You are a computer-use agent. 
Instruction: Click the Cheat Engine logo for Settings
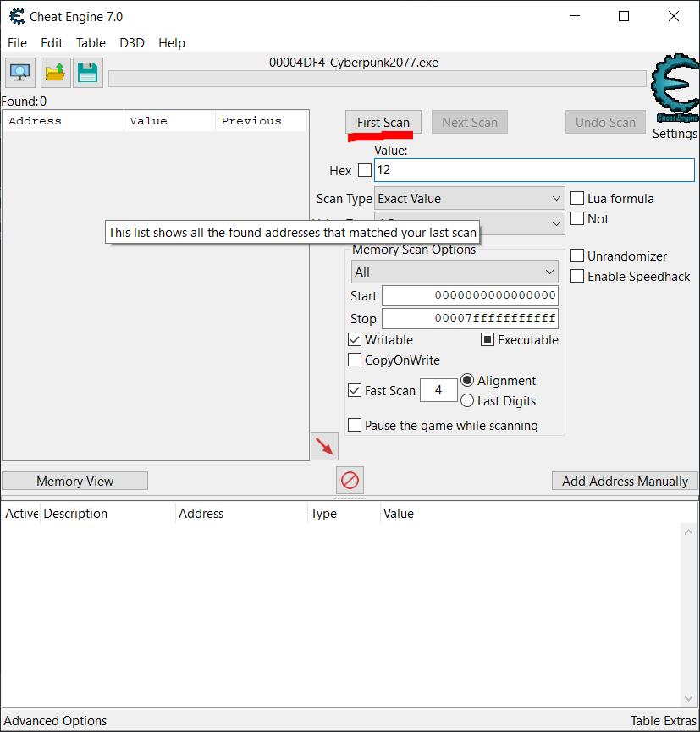[675, 89]
